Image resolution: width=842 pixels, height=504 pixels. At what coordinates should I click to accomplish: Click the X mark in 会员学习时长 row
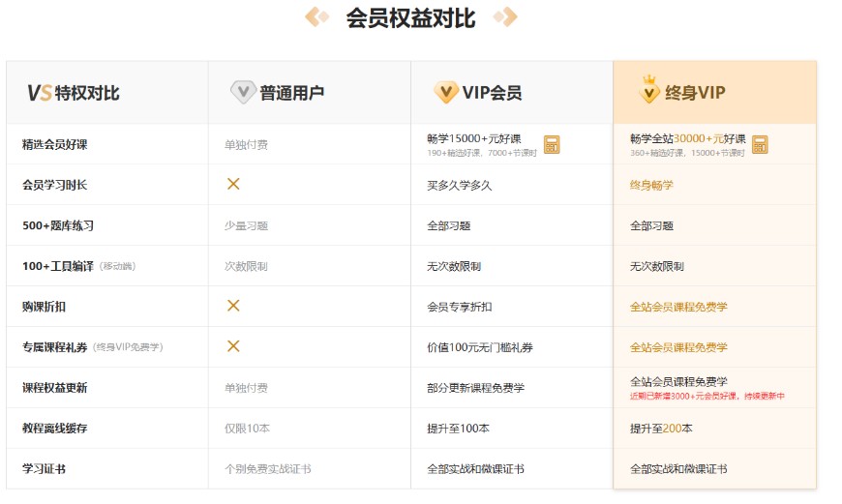pos(233,184)
